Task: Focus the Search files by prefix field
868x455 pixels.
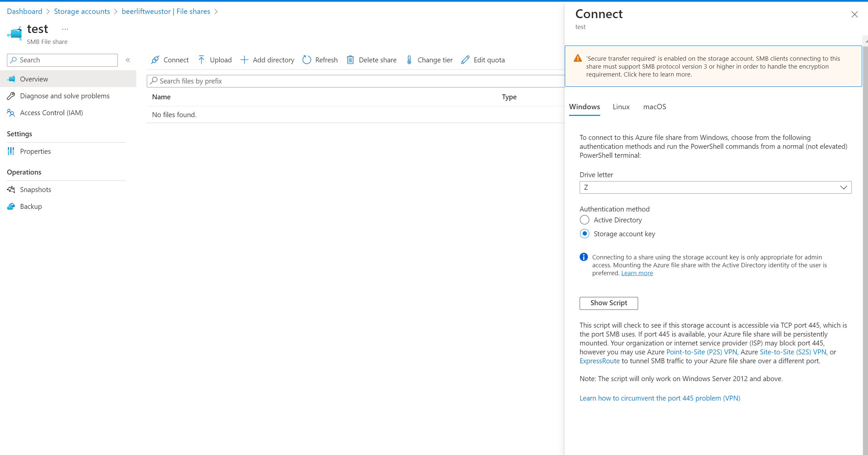Action: click(x=356, y=81)
